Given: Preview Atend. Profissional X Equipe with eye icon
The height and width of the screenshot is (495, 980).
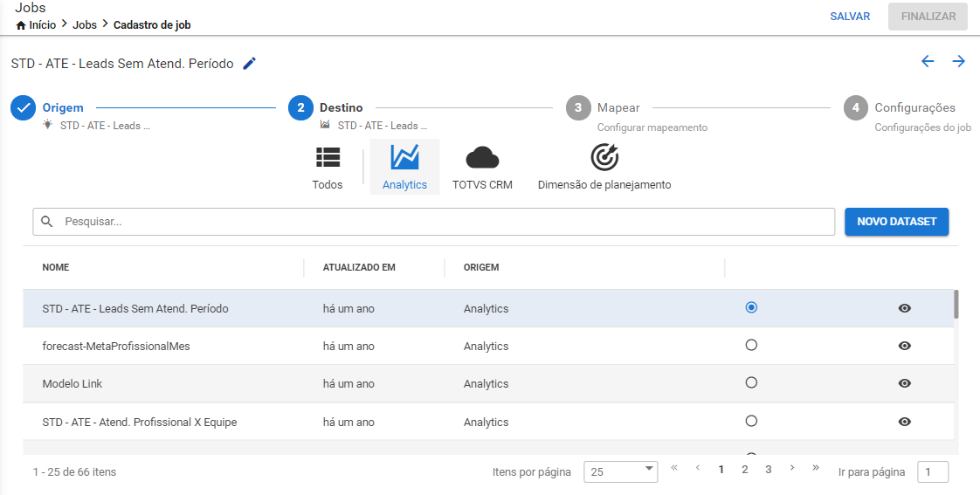Looking at the screenshot, I should [x=904, y=422].
